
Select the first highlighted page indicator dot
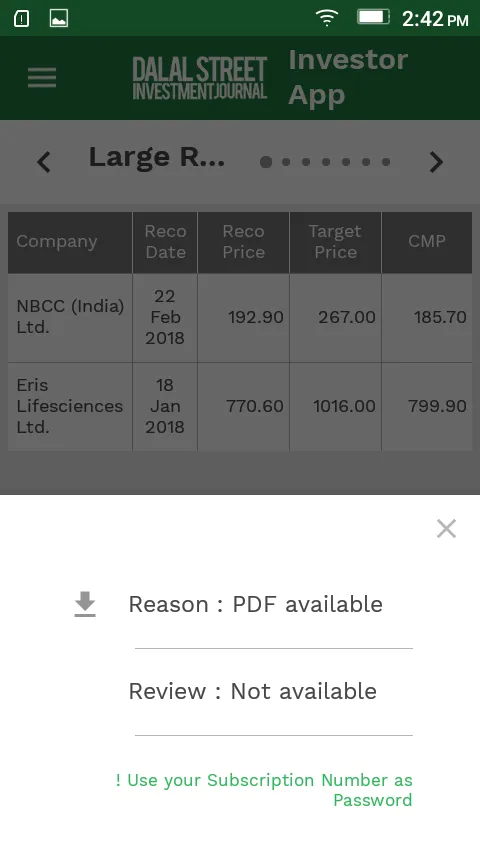tap(266, 162)
